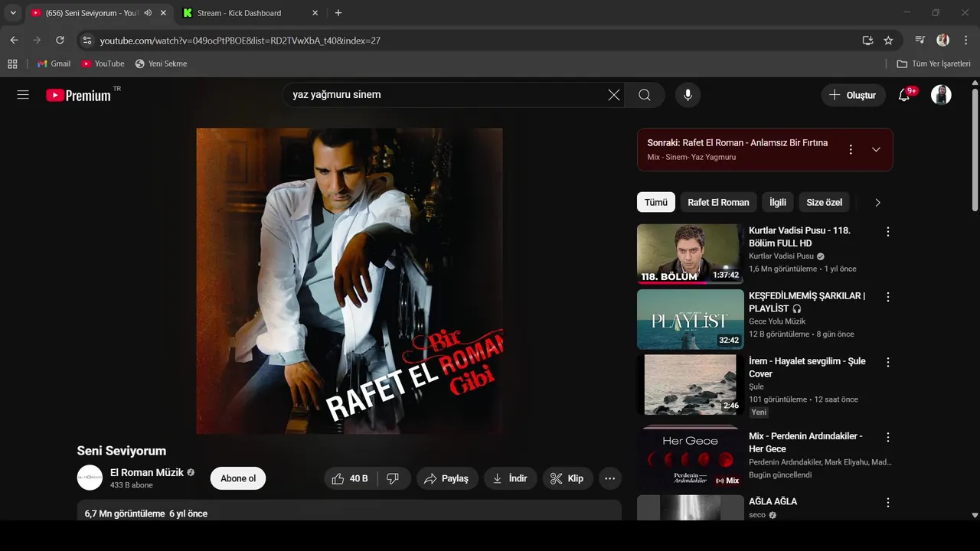This screenshot has width=980, height=551.
Task: Open Her Gece mix thumbnail
Action: point(690,459)
